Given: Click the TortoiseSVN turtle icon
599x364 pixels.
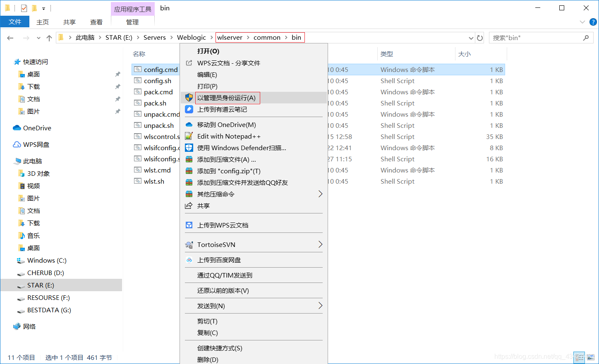Looking at the screenshot, I should click(x=189, y=244).
